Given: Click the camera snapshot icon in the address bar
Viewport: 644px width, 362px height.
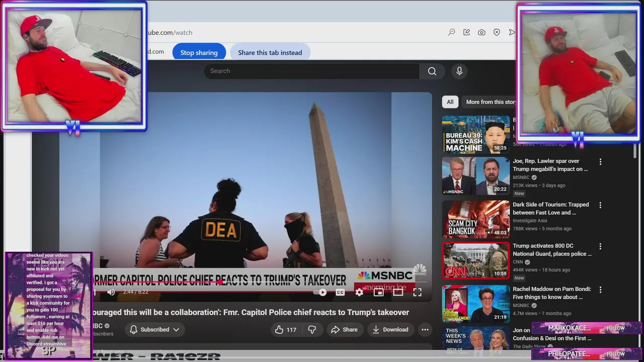Looking at the screenshot, I should [x=481, y=32].
